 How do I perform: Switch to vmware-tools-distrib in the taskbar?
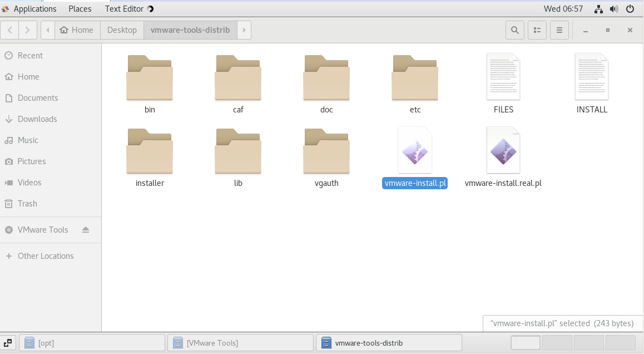click(x=389, y=343)
